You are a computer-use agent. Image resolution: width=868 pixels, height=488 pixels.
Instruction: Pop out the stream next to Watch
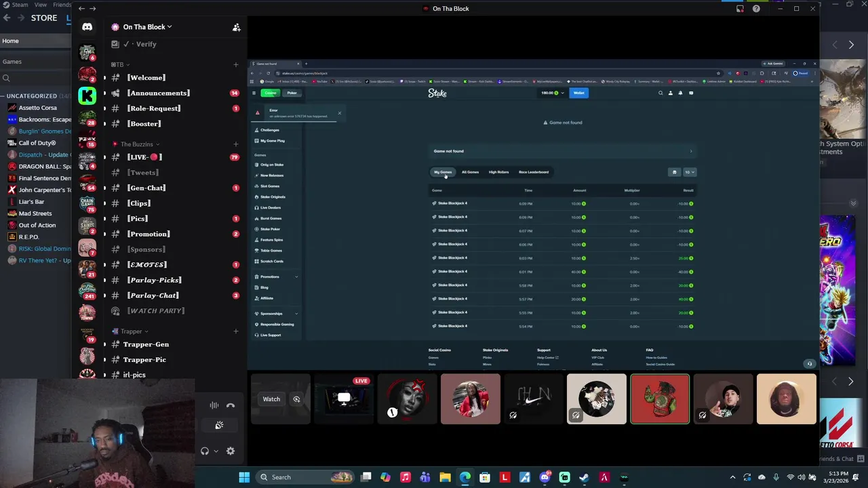click(296, 399)
